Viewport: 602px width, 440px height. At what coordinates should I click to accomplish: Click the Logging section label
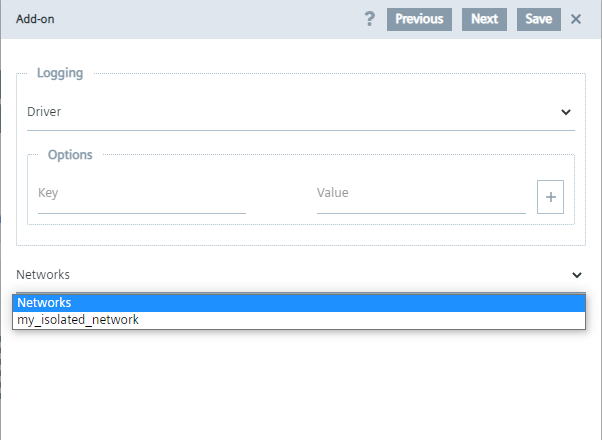[x=60, y=73]
